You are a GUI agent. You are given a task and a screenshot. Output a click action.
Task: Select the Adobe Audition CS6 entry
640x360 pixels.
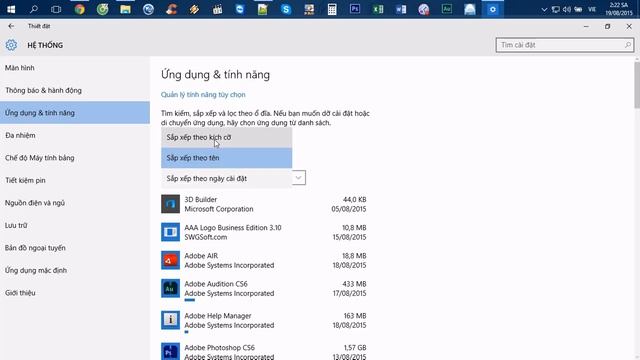[264, 290]
